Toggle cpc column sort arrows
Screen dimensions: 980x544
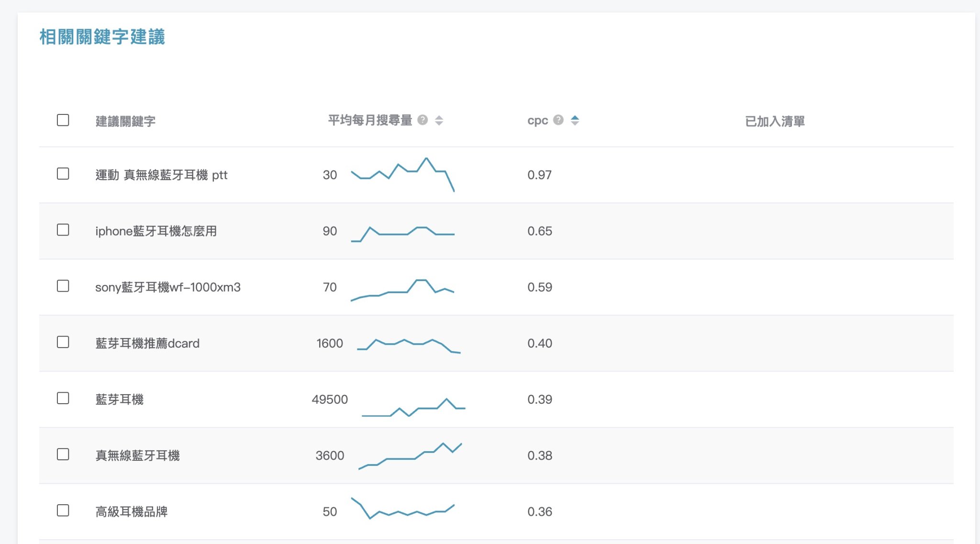pos(575,121)
